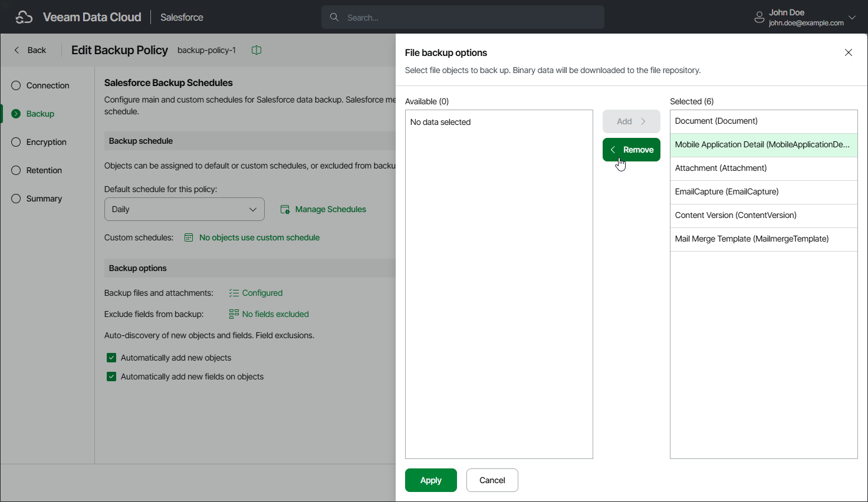Expand the John Doe account dropdown
The width and height of the screenshot is (868, 502).
click(851, 17)
